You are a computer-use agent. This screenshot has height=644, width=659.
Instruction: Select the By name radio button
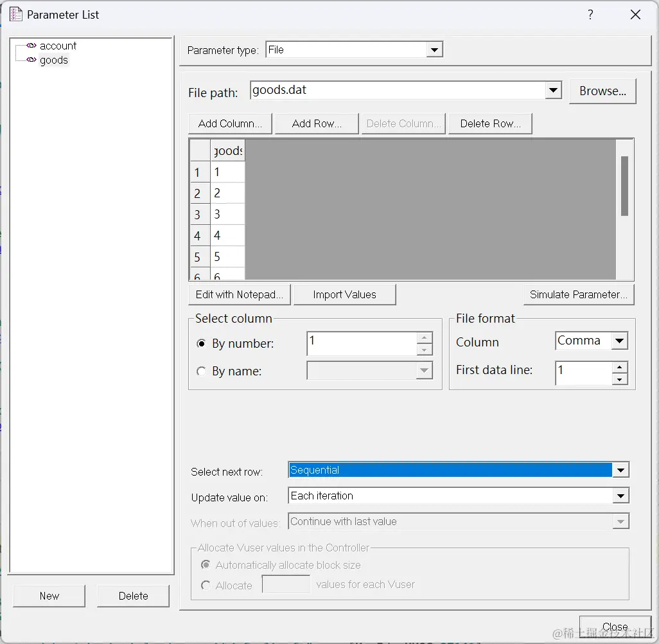pos(201,371)
